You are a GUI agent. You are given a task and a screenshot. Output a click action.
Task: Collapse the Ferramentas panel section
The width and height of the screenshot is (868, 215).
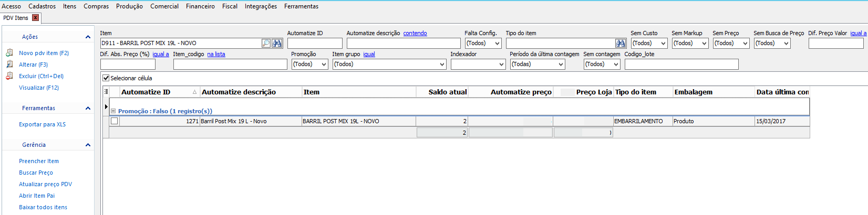[x=88, y=108]
